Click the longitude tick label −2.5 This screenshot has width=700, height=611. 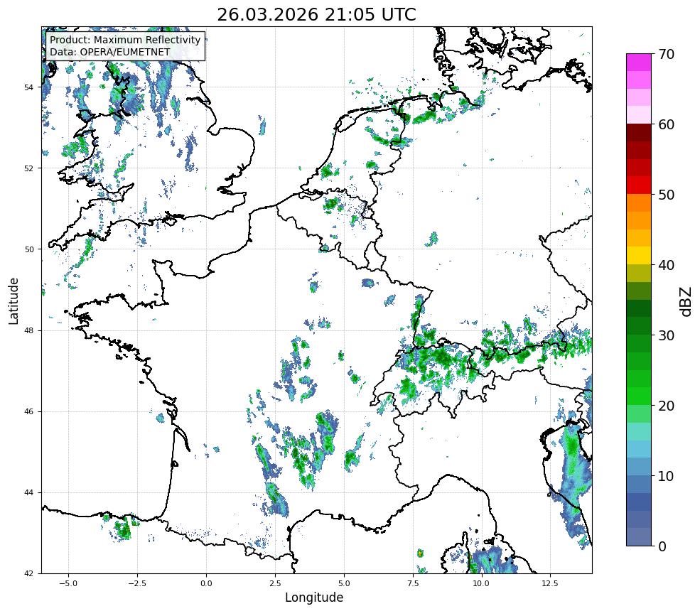[x=137, y=583]
